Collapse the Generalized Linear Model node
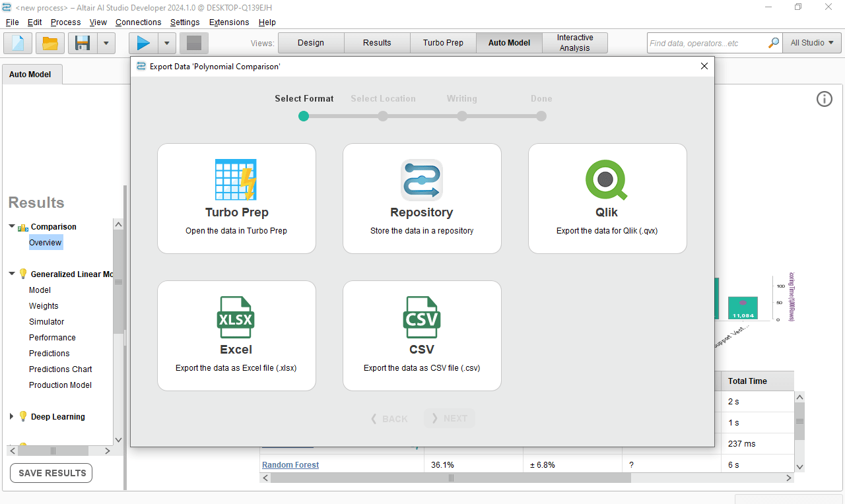This screenshot has width=845, height=504. [12, 274]
